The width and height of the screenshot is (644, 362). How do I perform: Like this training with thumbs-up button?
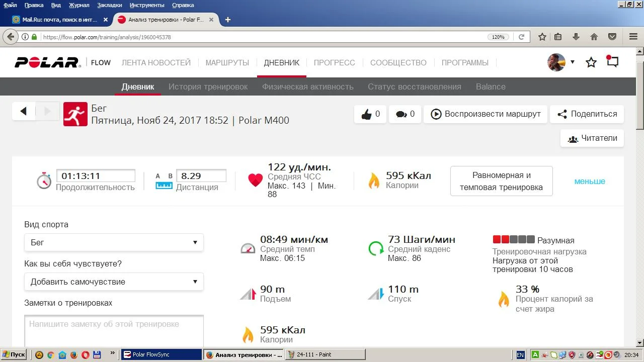[x=370, y=114]
